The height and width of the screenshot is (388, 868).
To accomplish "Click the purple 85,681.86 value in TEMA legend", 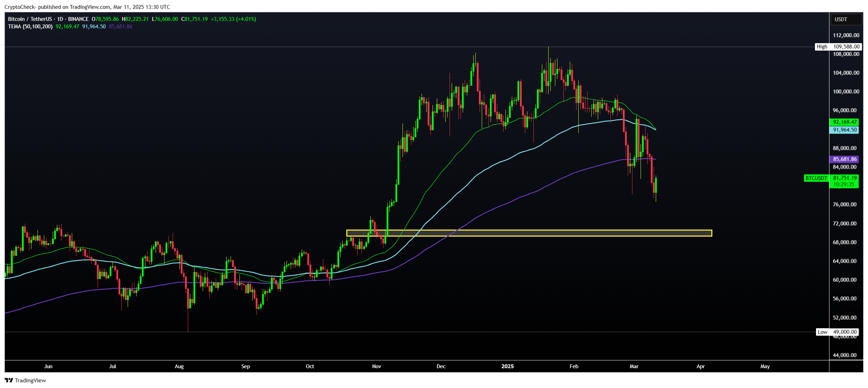I will point(121,27).
